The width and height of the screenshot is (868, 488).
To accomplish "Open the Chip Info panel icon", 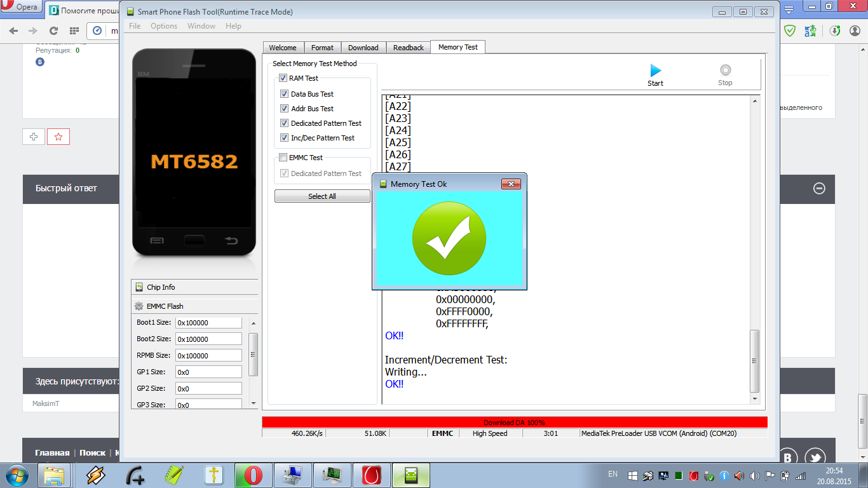I will point(139,287).
